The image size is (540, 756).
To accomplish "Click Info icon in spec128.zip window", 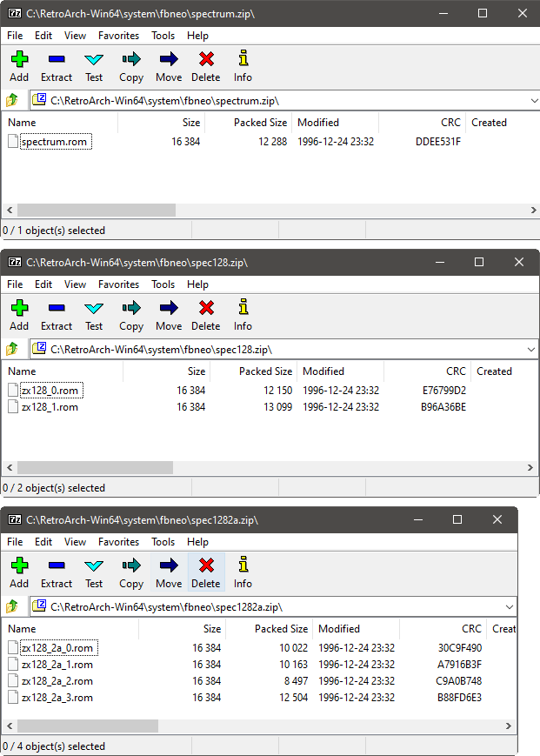I will [x=243, y=307].
